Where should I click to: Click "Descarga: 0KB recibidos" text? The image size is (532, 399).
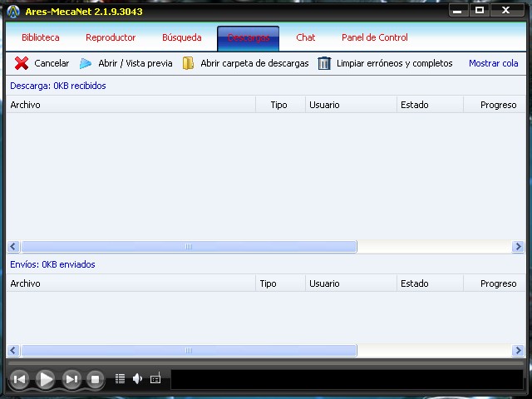58,86
